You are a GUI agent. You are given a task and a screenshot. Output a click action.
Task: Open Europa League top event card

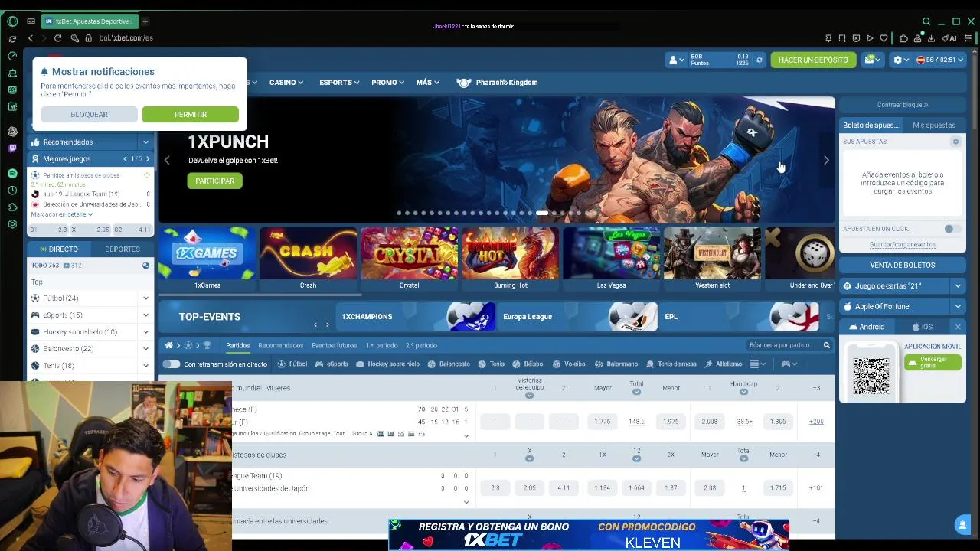click(577, 316)
